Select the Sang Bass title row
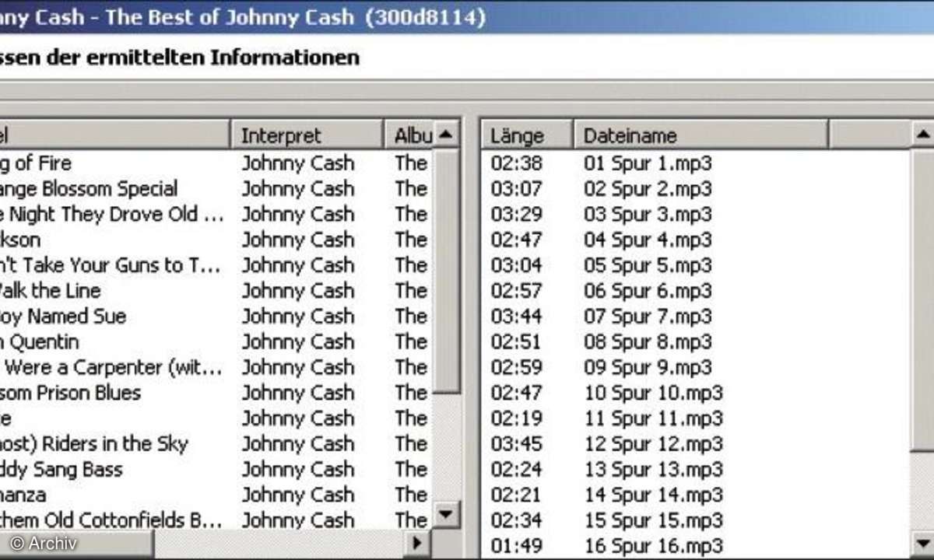934x560 pixels. (x=61, y=470)
